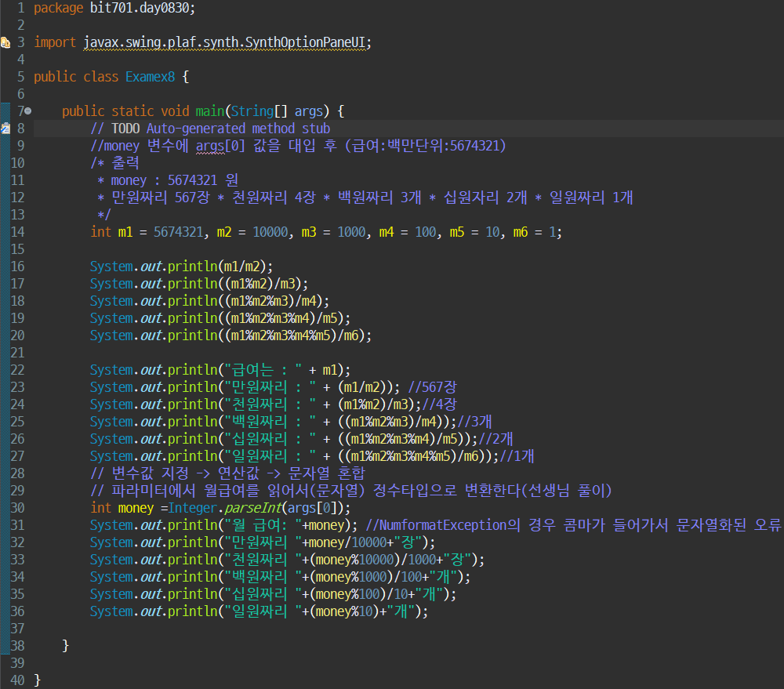Click the string "월 급여: " on line 31
The image size is (784, 689).
pyautogui.click(x=263, y=525)
